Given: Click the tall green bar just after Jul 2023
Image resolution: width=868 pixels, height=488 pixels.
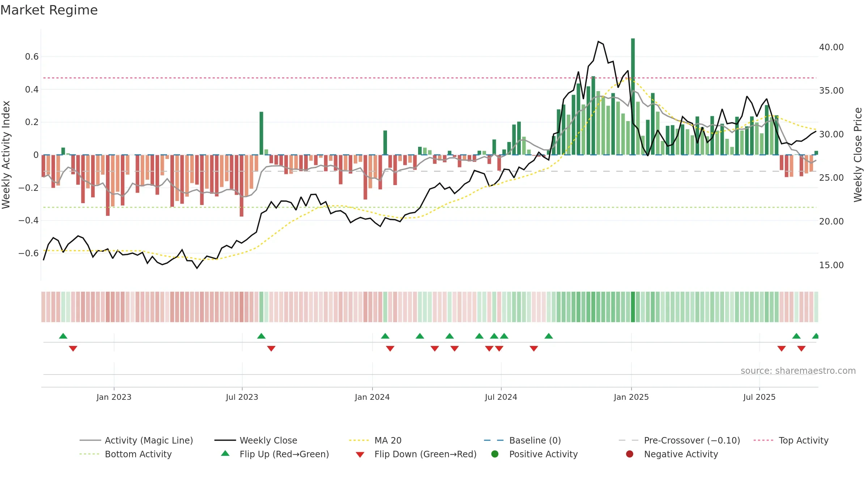Looking at the screenshot, I should click(x=261, y=133).
